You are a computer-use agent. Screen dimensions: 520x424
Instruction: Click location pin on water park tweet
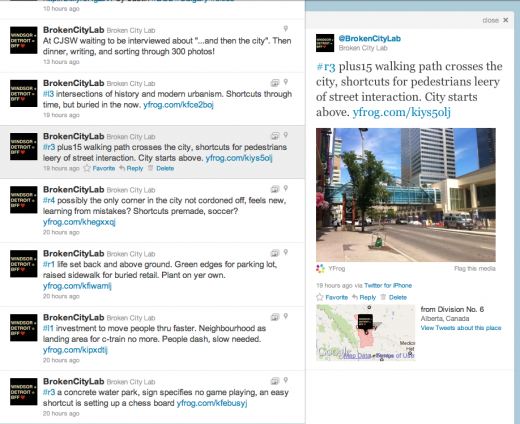286,380
